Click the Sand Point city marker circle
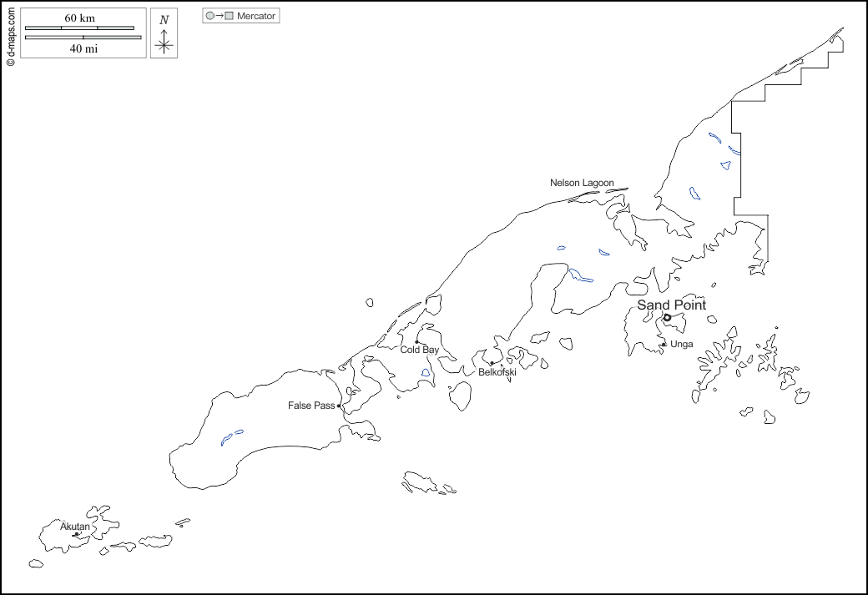Viewport: 868px width, 595px height. (667, 318)
